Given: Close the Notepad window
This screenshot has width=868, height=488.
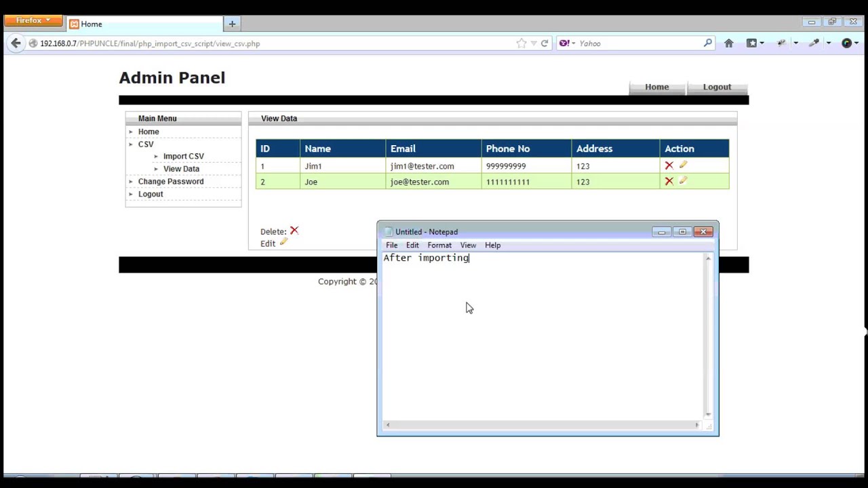Looking at the screenshot, I should pyautogui.click(x=703, y=232).
